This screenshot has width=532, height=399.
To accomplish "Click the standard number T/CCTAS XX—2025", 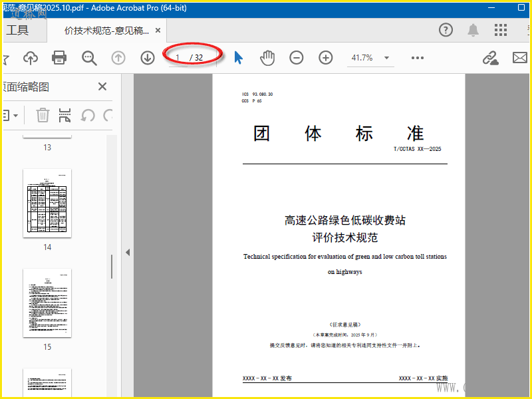I will click(x=418, y=149).
